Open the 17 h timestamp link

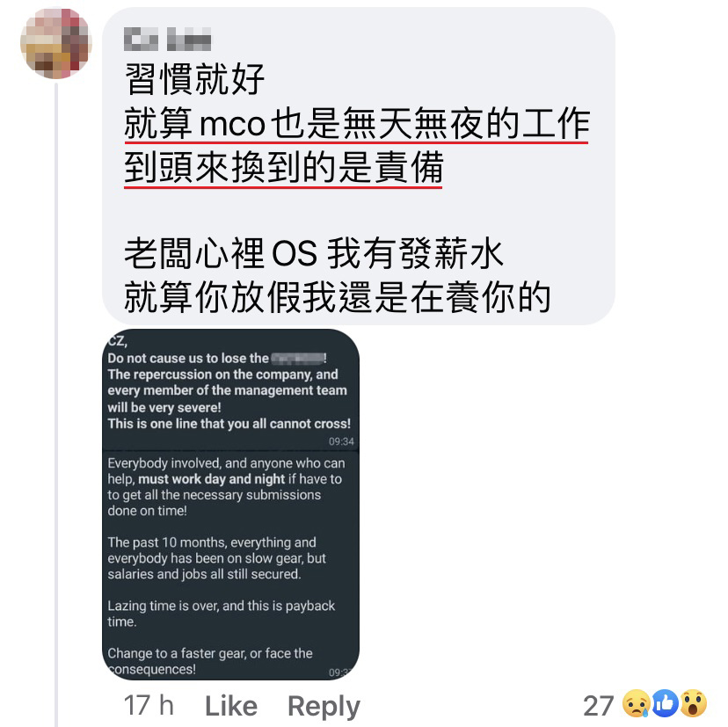[149, 706]
